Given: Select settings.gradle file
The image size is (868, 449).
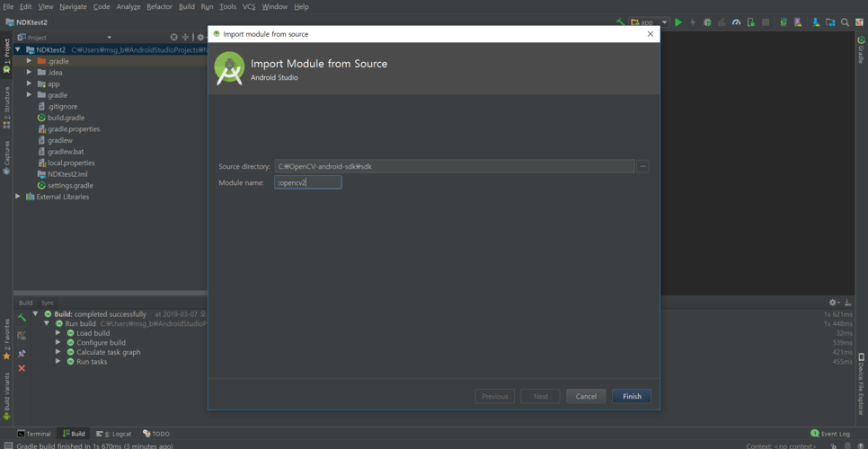Looking at the screenshot, I should pos(65,185).
